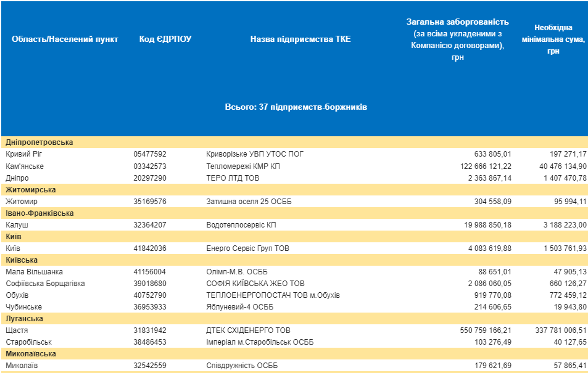Click the debt amount 550 759 166,21

486,330
